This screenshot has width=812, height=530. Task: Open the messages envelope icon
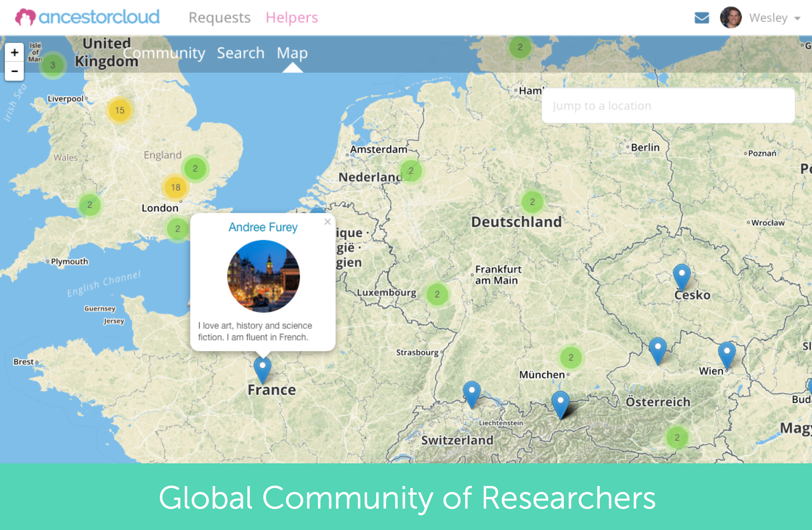click(701, 18)
